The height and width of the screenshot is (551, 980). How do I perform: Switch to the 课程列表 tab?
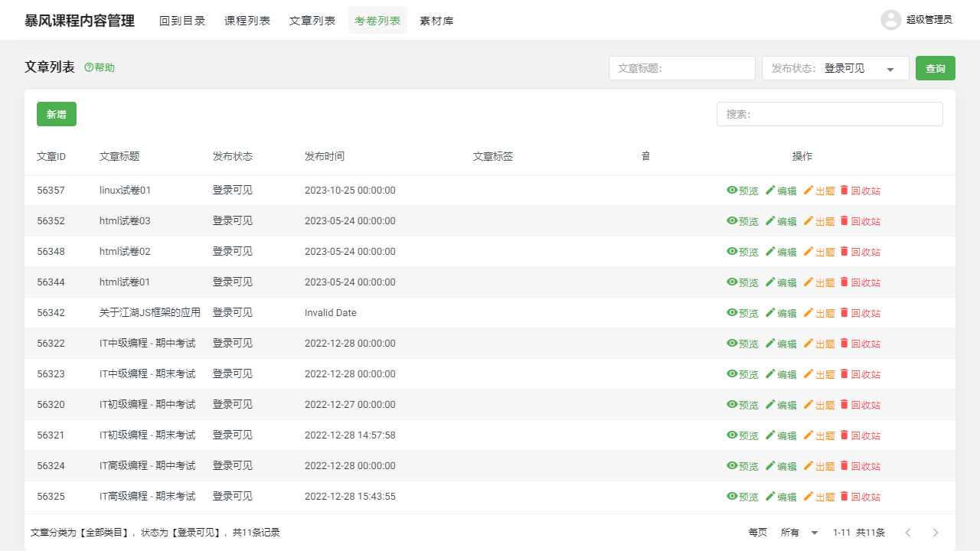pyautogui.click(x=247, y=20)
